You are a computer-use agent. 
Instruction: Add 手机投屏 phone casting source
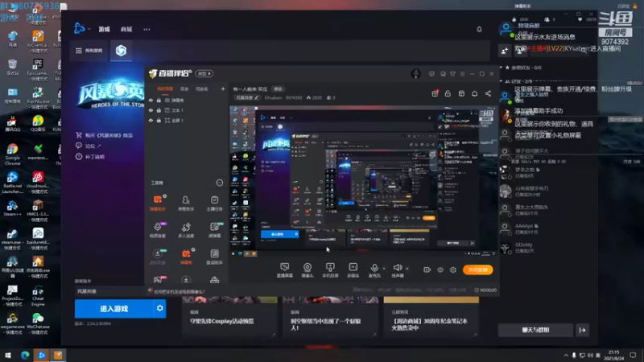coord(330,270)
